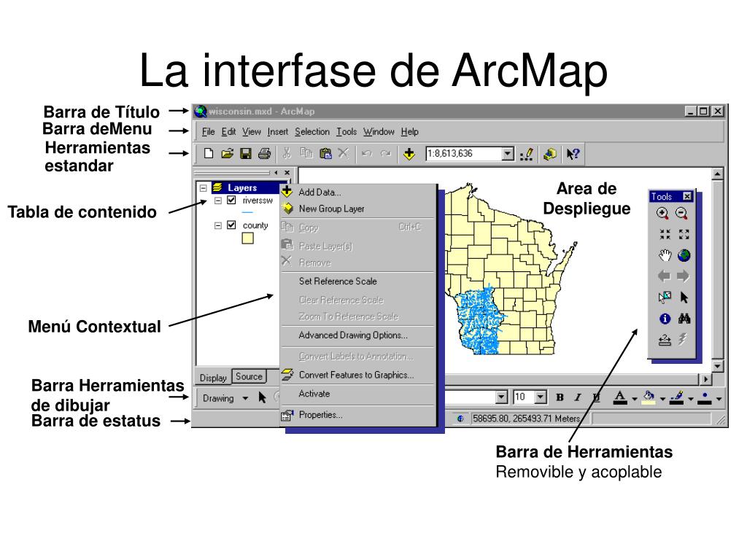This screenshot has width=747, height=560.
Task: Click the Delete X icon in the toolbar
Action: (x=344, y=153)
